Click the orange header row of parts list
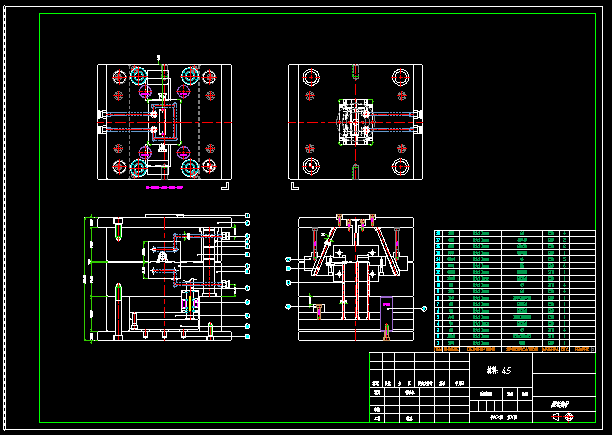 514,349
